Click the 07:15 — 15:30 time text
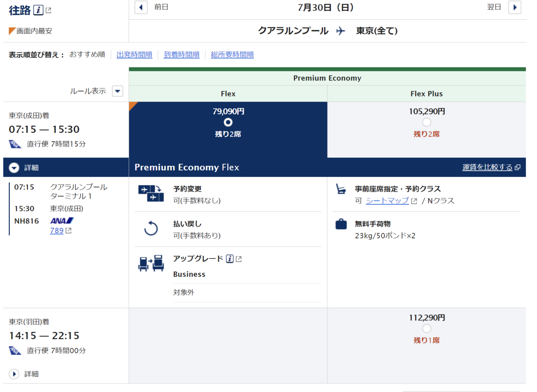Screen dimensions: 537x392 (x=44, y=130)
